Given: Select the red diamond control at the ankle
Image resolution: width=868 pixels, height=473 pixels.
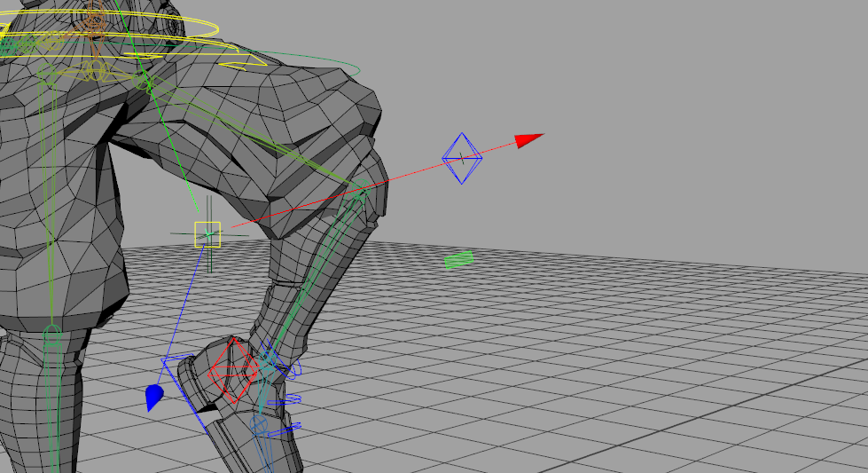Looking at the screenshot, I should point(233,371).
